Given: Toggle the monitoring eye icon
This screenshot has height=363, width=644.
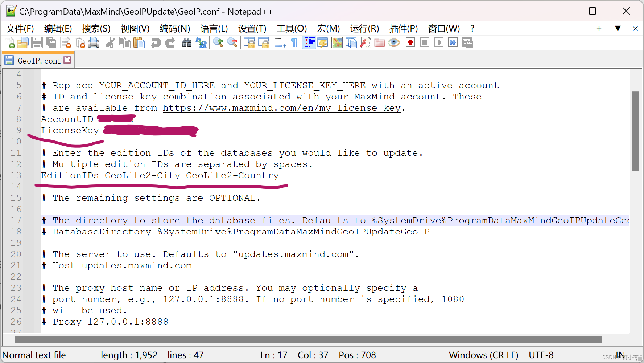Looking at the screenshot, I should coord(394,43).
